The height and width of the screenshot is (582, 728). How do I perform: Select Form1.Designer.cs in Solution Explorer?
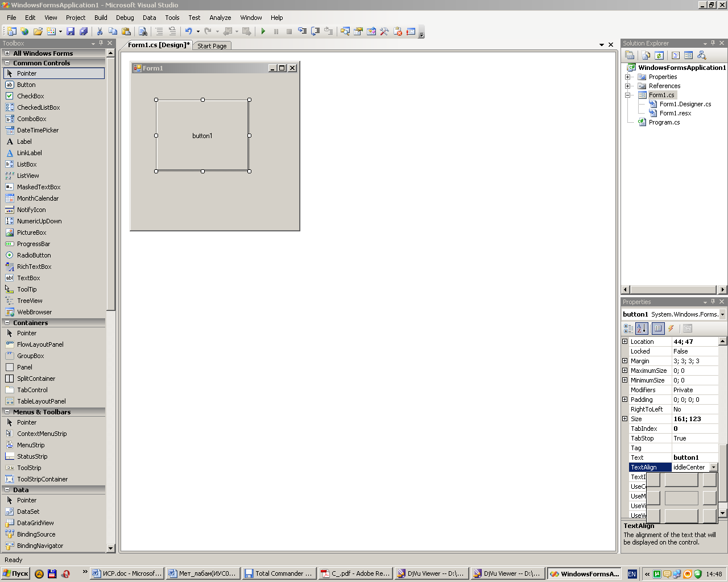coord(685,104)
